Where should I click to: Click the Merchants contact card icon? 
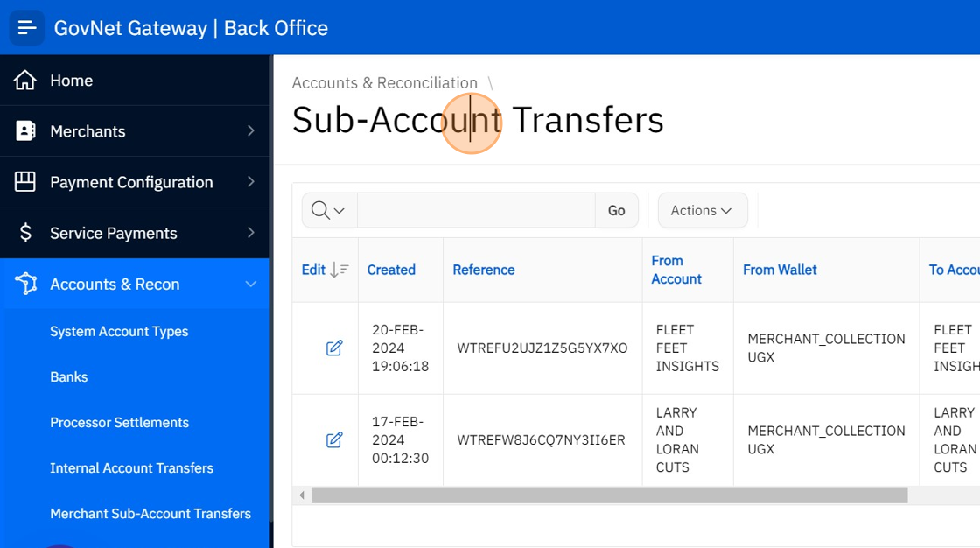[25, 131]
